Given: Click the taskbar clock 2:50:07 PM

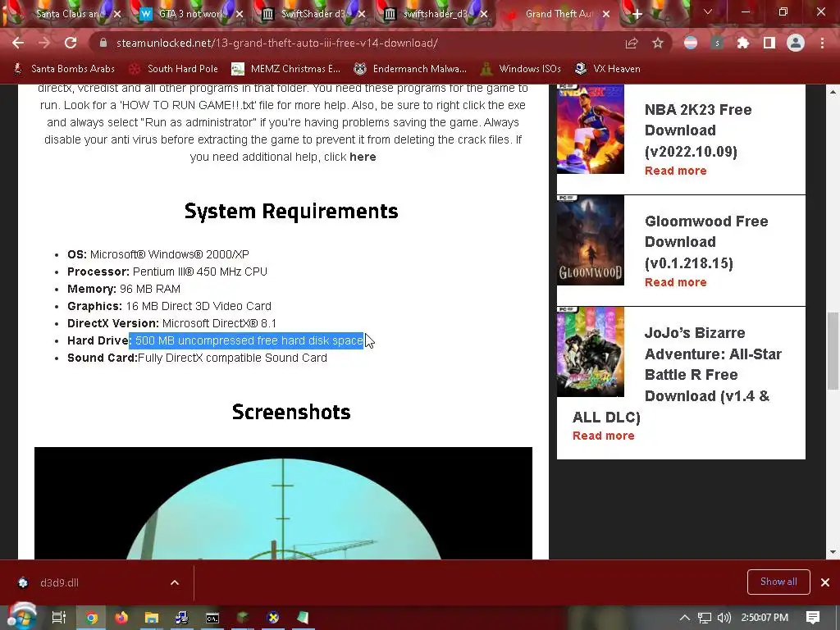Looking at the screenshot, I should (x=765, y=618).
